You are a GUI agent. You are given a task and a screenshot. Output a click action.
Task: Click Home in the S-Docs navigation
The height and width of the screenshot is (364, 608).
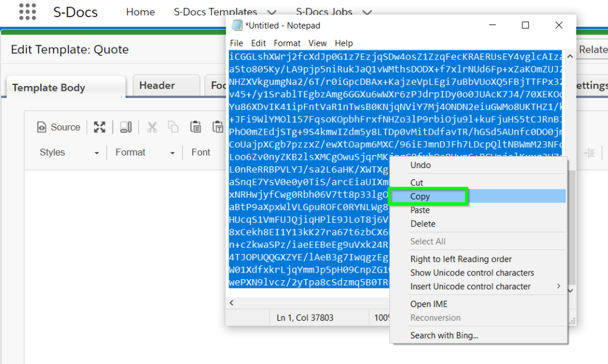pyautogui.click(x=140, y=11)
